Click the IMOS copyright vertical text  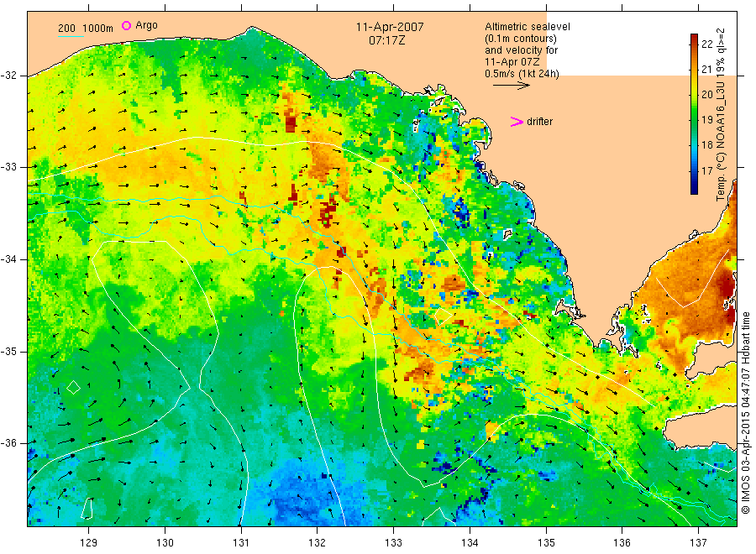click(746, 412)
